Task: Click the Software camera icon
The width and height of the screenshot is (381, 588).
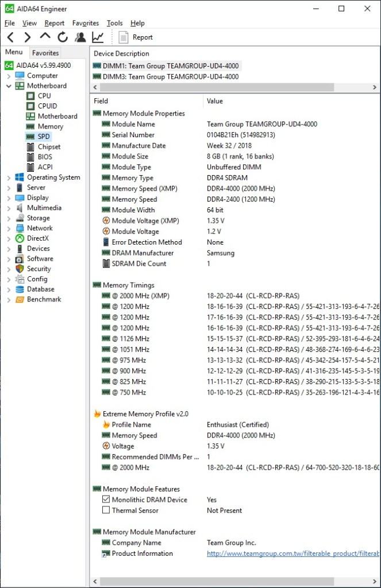Action: 20,259
